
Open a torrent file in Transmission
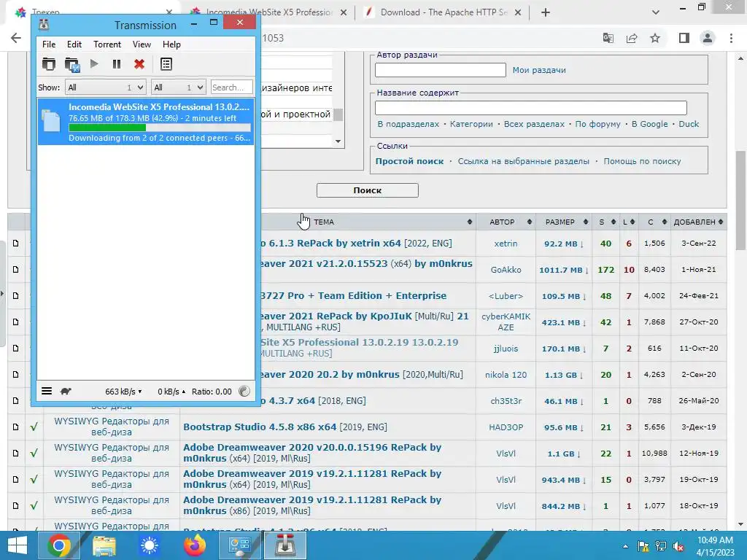[x=49, y=64]
